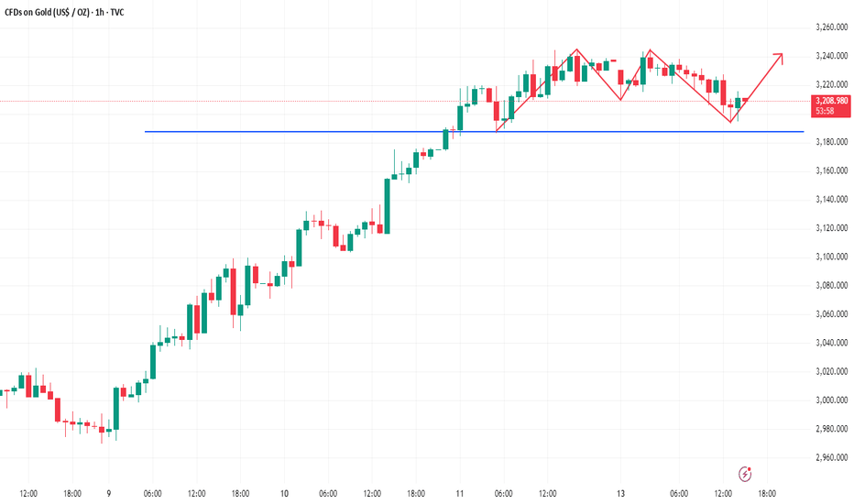
Task: Click the TVC data source label
Action: [x=117, y=12]
